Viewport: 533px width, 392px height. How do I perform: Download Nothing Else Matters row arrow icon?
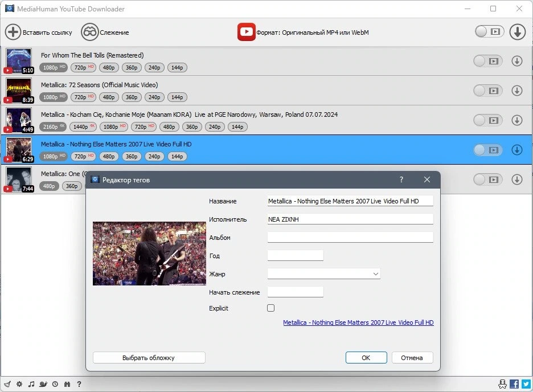516,150
